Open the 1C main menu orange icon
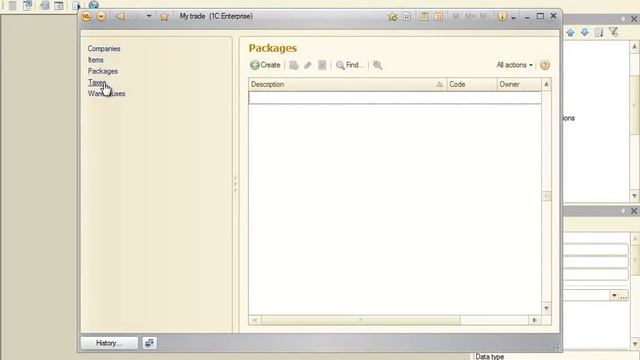Viewport: 640px width, 360px height. coord(86,16)
